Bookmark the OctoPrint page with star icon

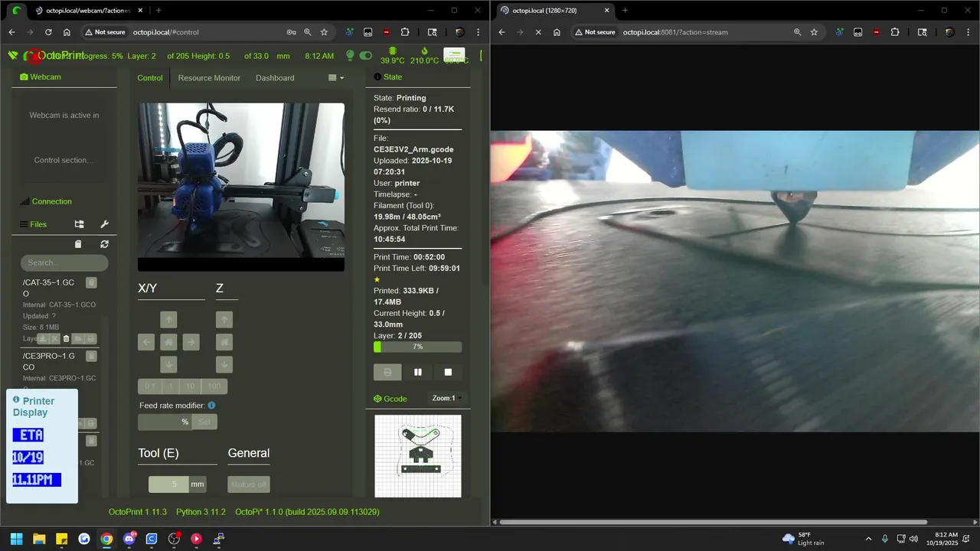(324, 32)
